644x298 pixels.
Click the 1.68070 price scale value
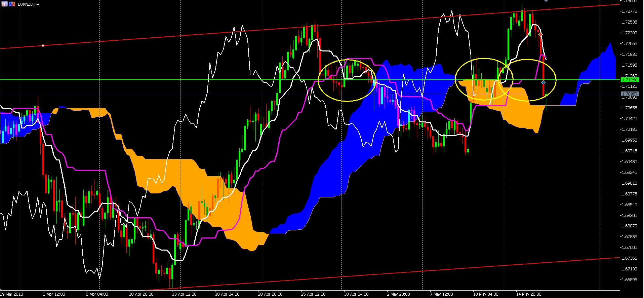click(x=630, y=226)
